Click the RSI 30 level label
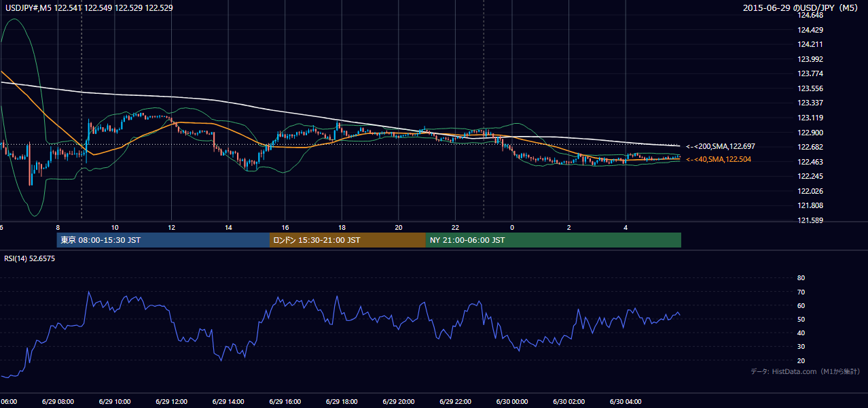 (801, 347)
